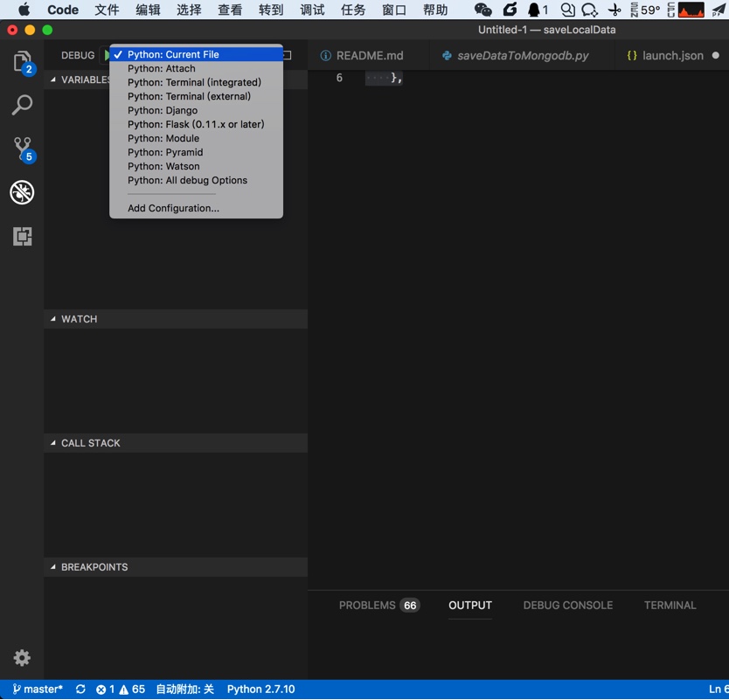Click the Apple menu icon
Viewport: 729px width, 700px height.
(x=24, y=10)
